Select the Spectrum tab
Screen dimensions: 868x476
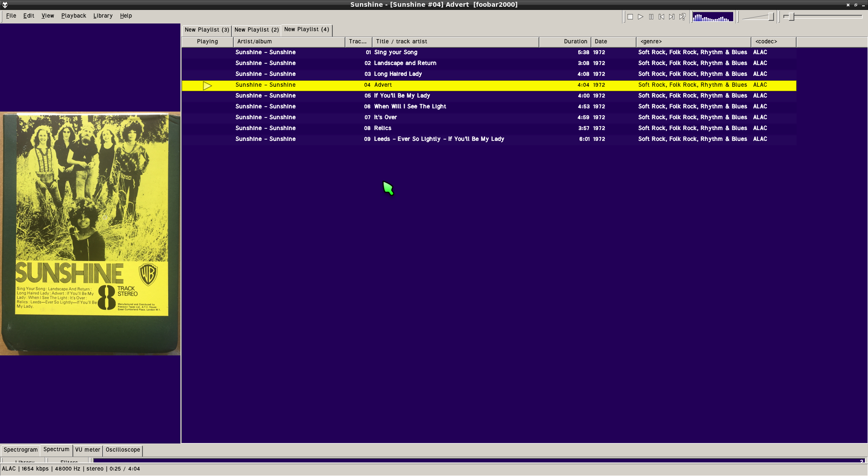click(57, 450)
